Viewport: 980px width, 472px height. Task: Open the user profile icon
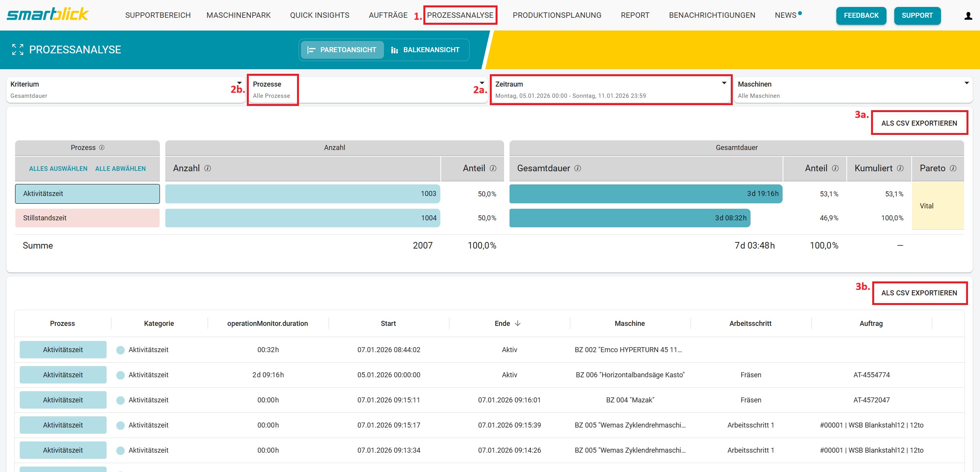click(968, 16)
